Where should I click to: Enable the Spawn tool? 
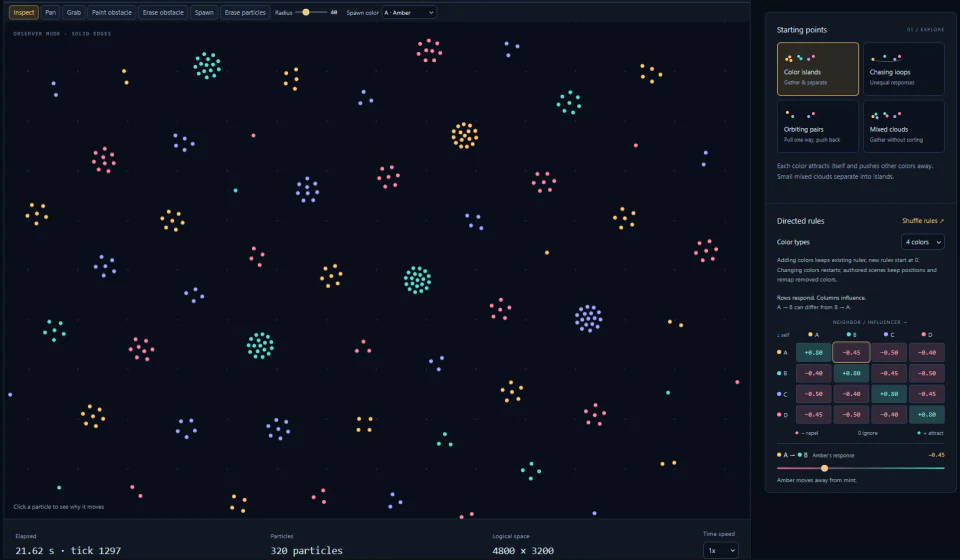[x=204, y=12]
